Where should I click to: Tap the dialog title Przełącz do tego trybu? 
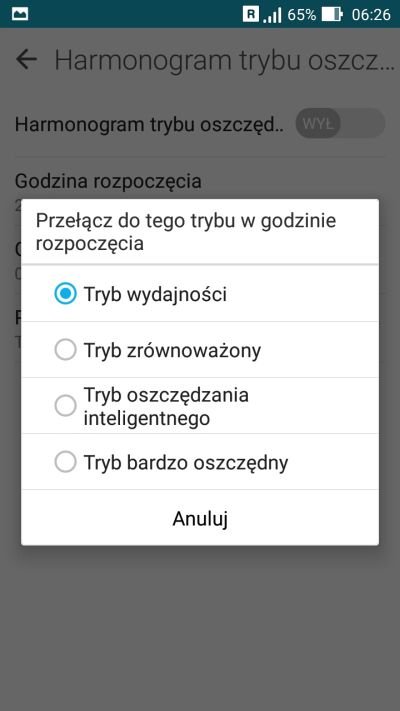pos(186,232)
